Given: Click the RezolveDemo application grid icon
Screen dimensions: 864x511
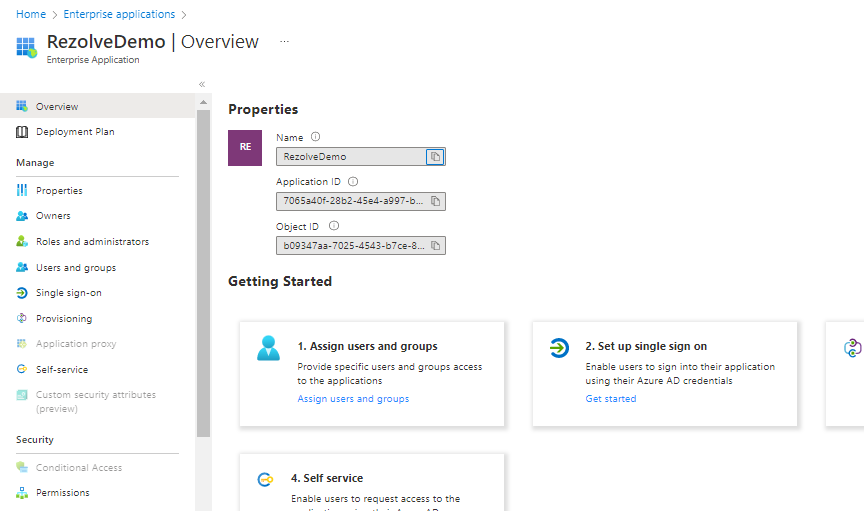Looking at the screenshot, I should pos(26,47).
